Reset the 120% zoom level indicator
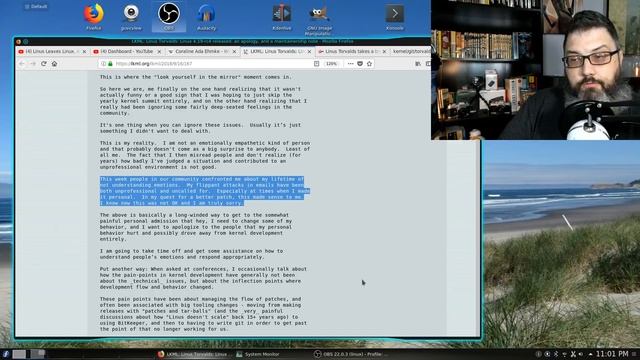 tap(331, 64)
